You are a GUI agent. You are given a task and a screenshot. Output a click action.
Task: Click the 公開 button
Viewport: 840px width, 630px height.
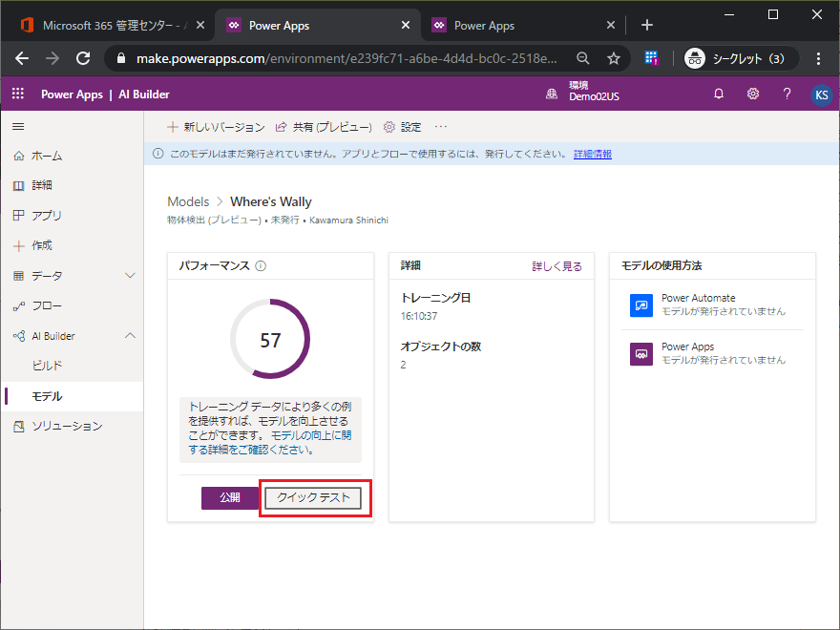[x=230, y=497]
